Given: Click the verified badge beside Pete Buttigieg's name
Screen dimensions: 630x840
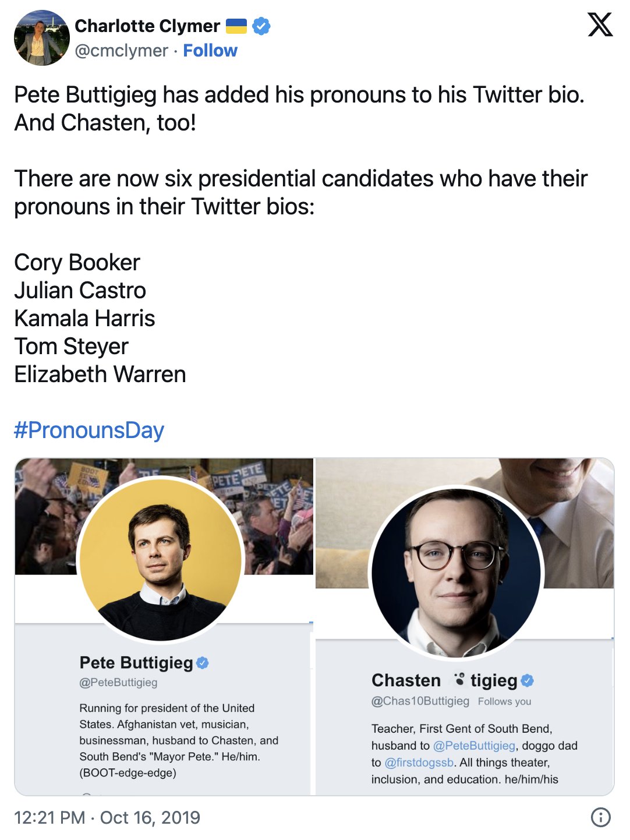Looking at the screenshot, I should point(203,663).
